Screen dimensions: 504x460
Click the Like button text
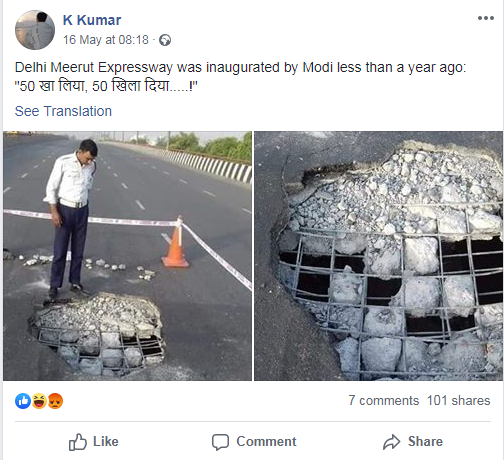click(x=106, y=442)
